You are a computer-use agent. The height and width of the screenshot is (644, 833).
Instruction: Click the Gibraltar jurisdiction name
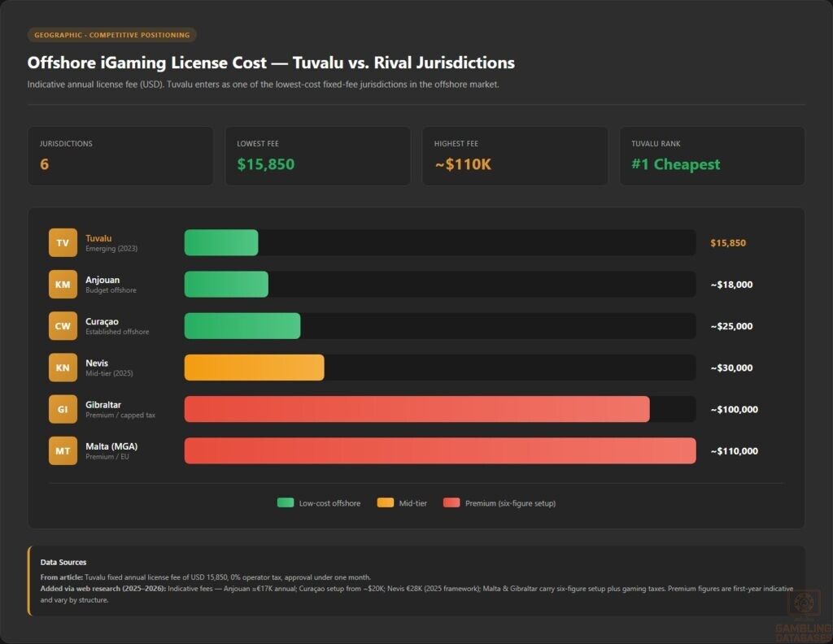click(103, 405)
